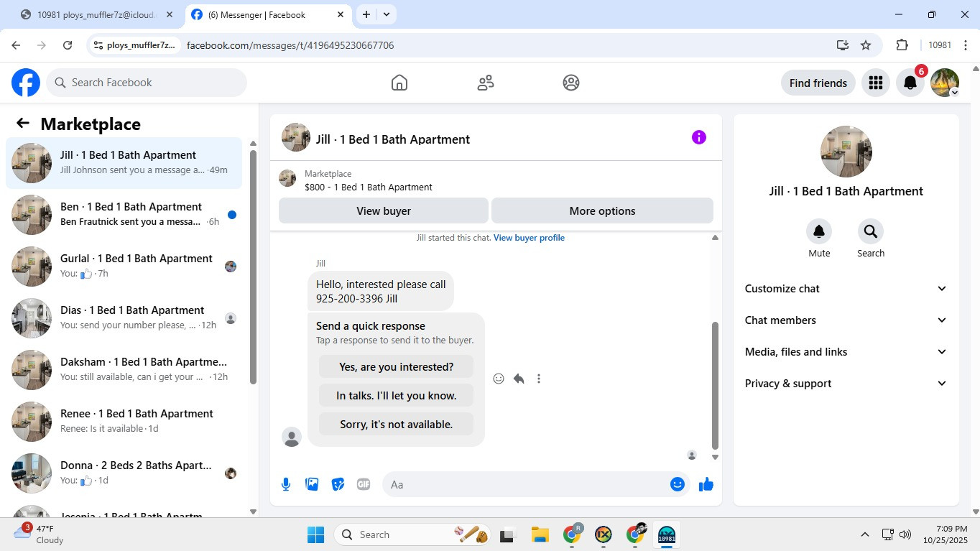Click the browser address bar URL
Screen dimensions: 980x551
click(x=290, y=45)
